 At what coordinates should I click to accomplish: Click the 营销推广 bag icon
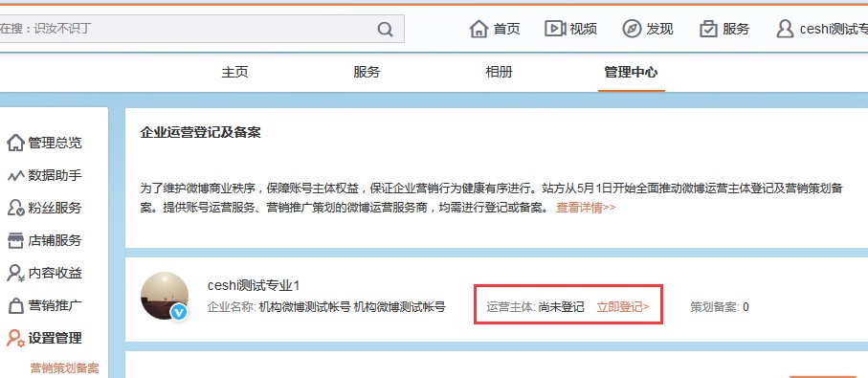click(x=15, y=305)
